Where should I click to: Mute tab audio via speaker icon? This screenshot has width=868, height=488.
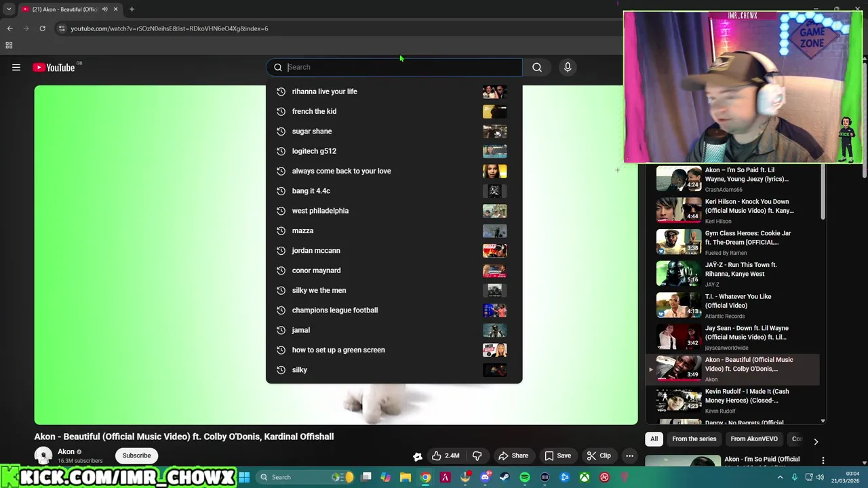(104, 9)
